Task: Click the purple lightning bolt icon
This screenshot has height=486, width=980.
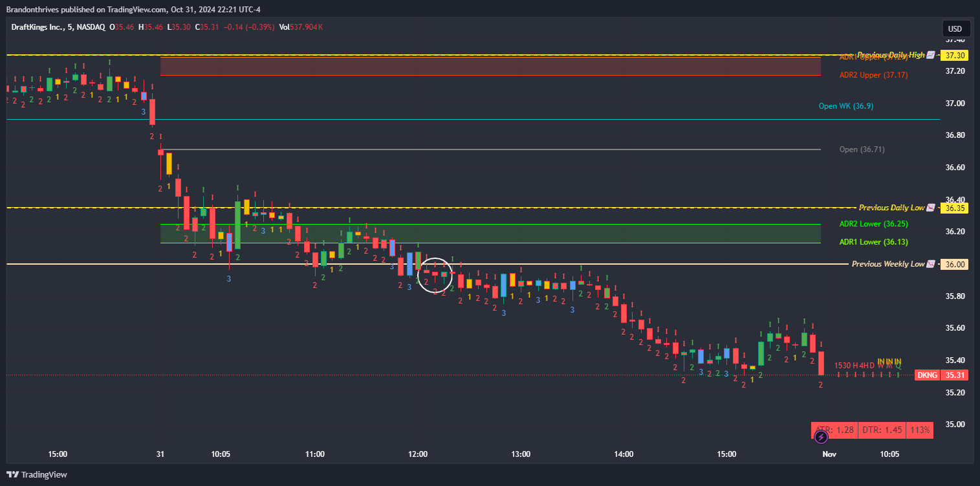Action: point(822,437)
